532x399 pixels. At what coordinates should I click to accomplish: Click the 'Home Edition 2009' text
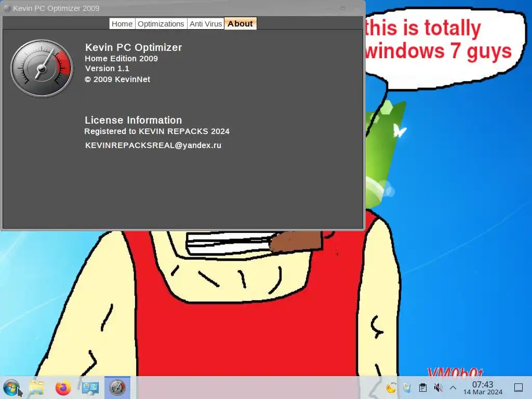[x=121, y=58]
